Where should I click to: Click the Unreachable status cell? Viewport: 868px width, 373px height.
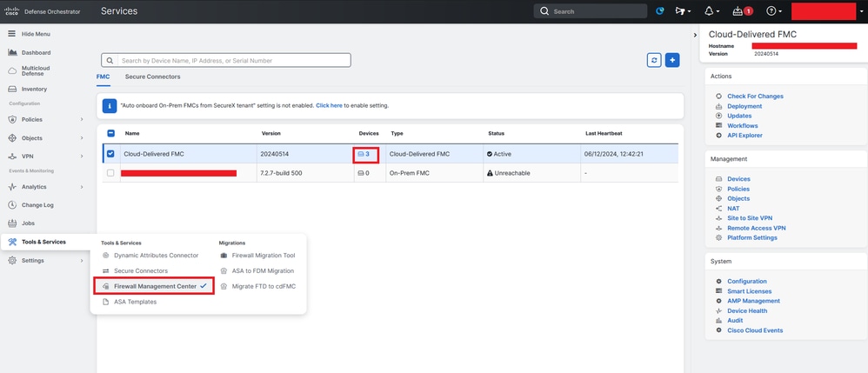click(508, 173)
